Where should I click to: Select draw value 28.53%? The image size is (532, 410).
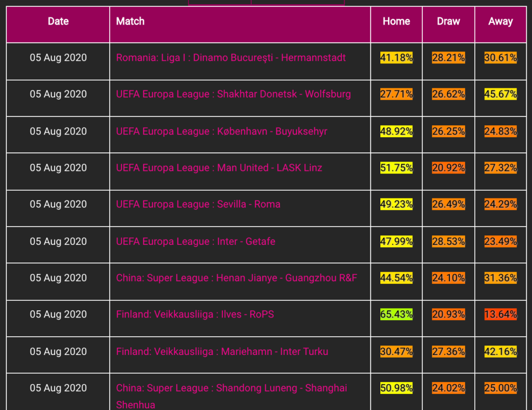(x=448, y=241)
